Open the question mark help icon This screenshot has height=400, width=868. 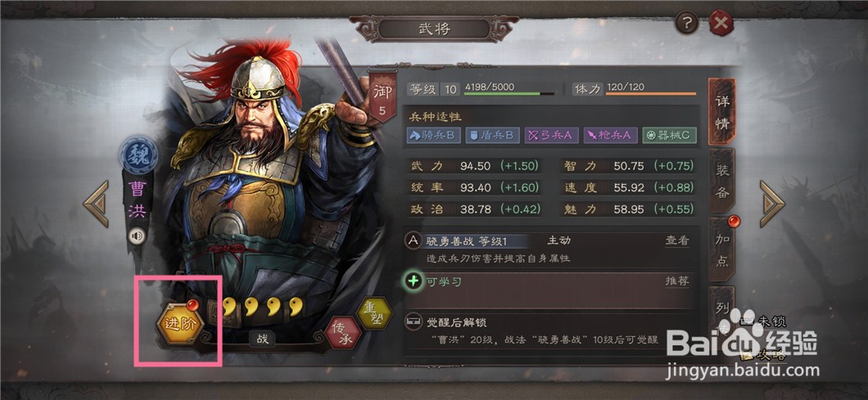click(687, 23)
